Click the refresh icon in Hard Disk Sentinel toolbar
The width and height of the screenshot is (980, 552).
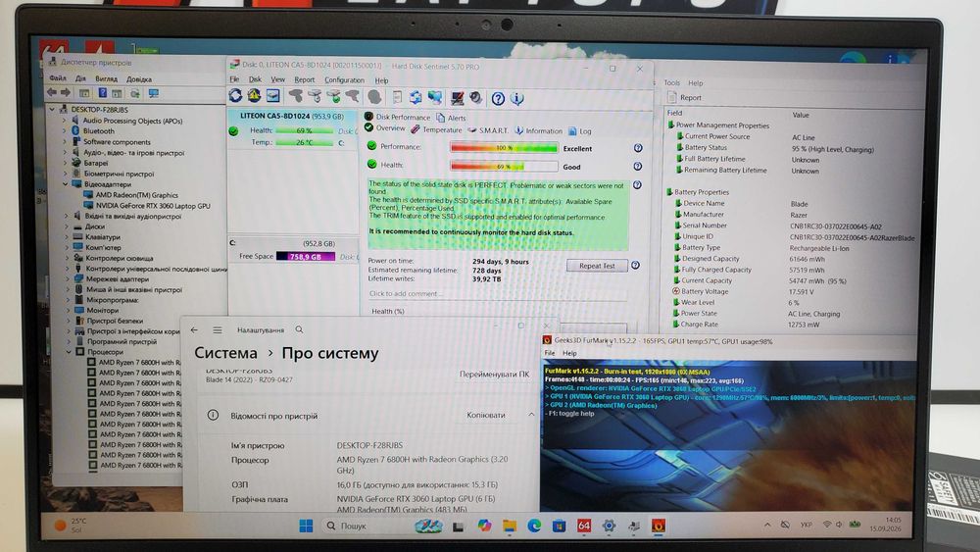click(235, 96)
